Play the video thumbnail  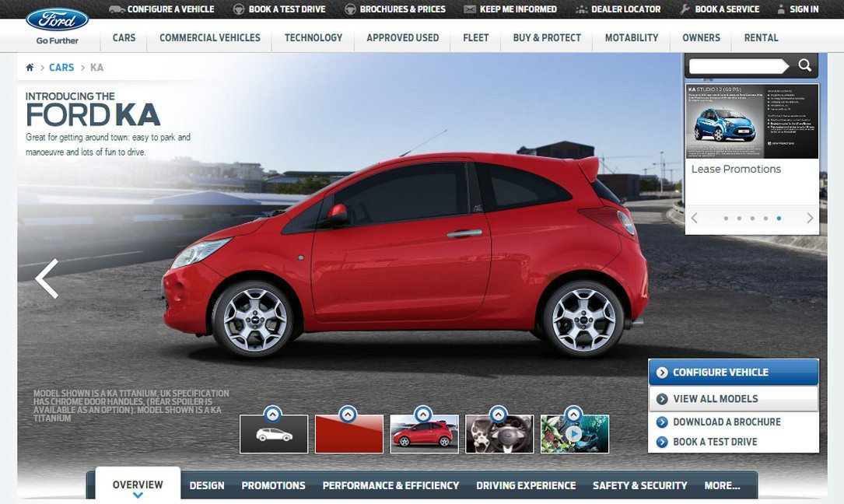point(574,434)
